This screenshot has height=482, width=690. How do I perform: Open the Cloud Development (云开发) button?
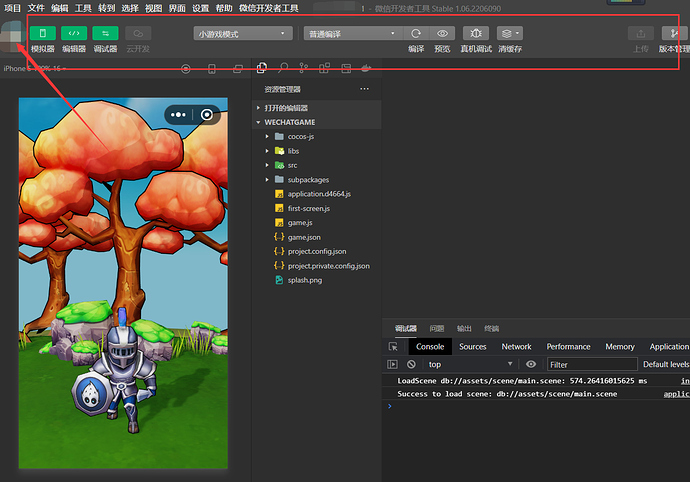(x=138, y=33)
